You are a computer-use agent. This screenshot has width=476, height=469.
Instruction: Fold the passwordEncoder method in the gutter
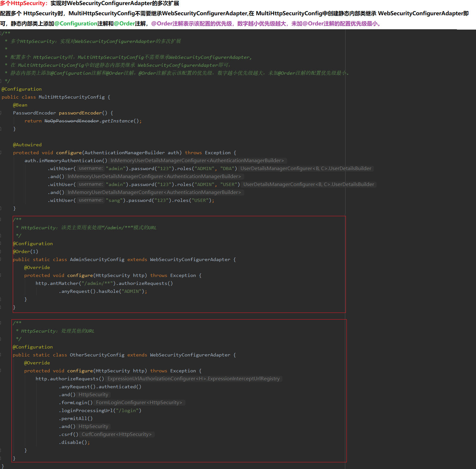pyautogui.click(x=1, y=113)
